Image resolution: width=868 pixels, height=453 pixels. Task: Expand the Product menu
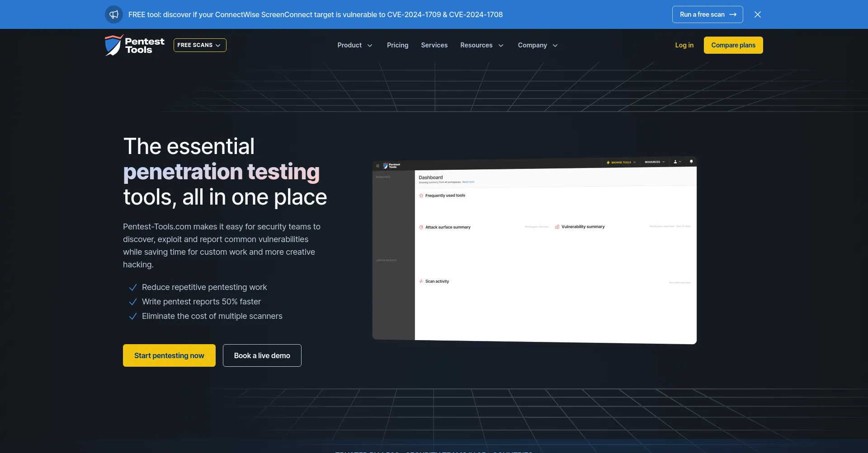[x=355, y=45]
